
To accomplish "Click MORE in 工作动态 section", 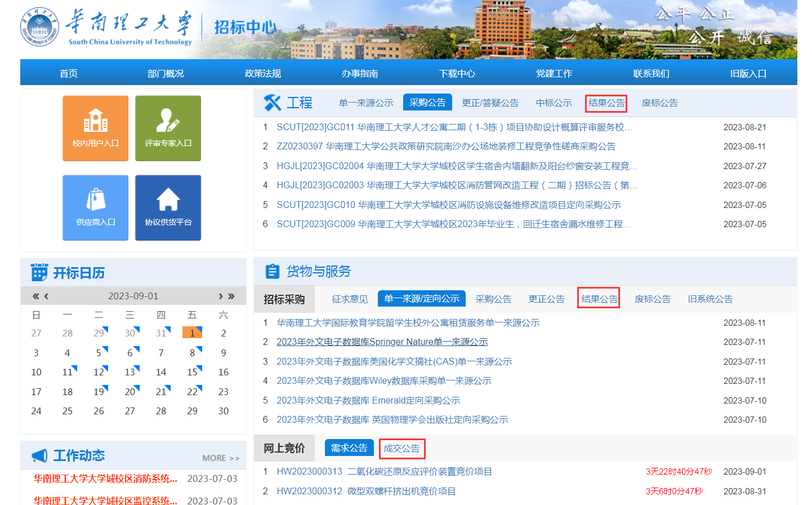I will pyautogui.click(x=221, y=458).
